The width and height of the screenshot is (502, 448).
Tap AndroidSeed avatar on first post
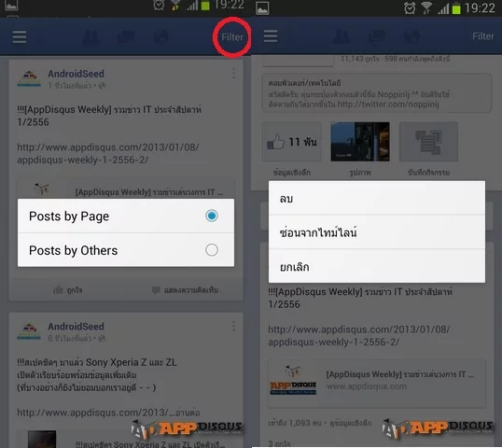(29, 78)
